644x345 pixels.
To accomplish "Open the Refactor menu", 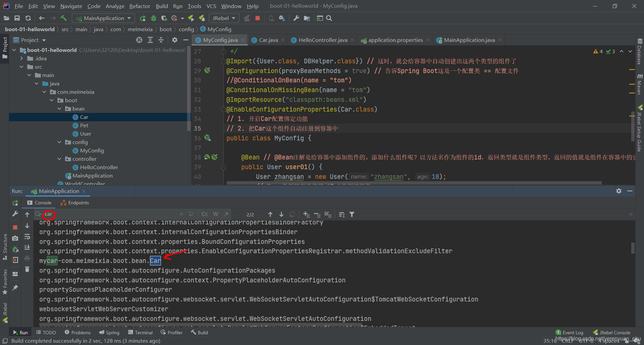I will [140, 6].
